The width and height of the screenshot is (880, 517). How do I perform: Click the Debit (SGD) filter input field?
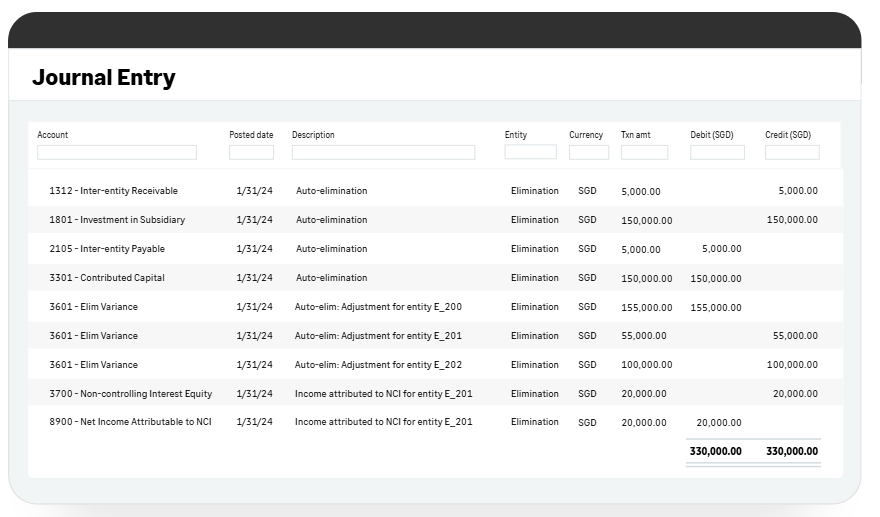pyautogui.click(x=717, y=152)
